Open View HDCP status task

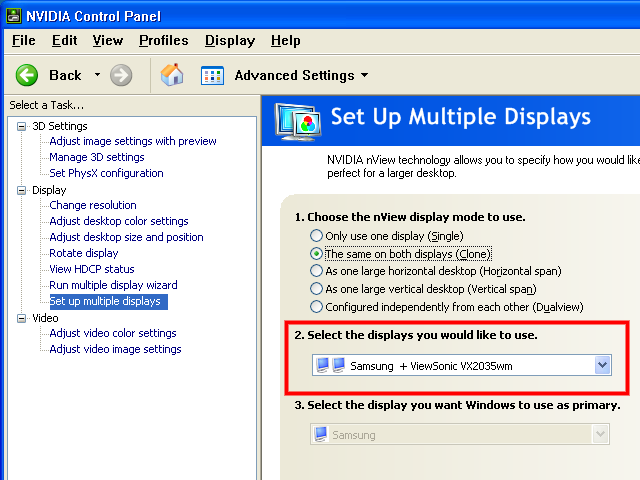click(92, 269)
